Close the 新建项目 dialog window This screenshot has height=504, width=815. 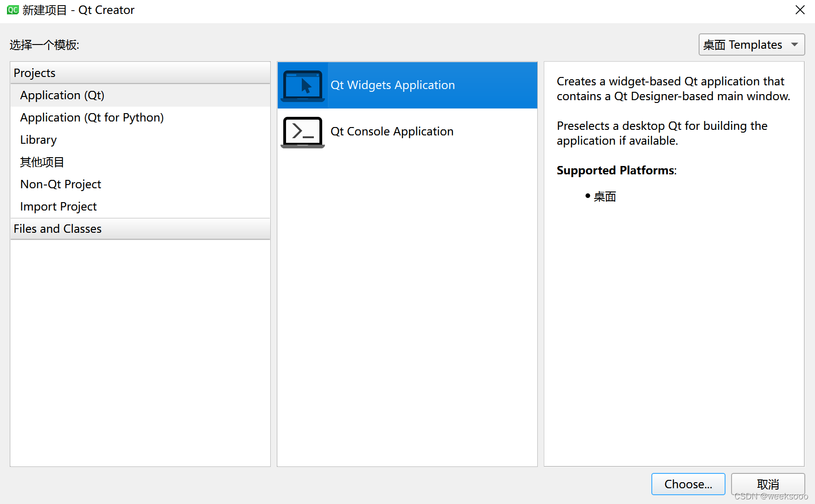pos(800,10)
